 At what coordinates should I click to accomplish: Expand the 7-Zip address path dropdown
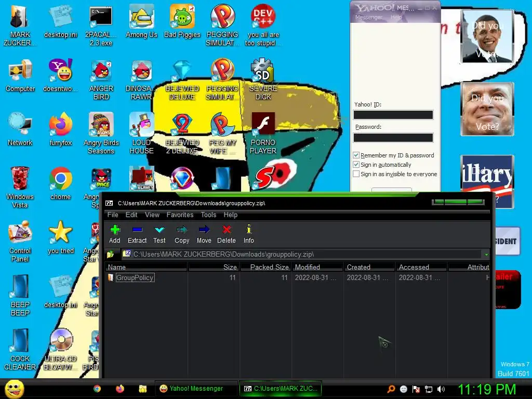click(x=486, y=254)
